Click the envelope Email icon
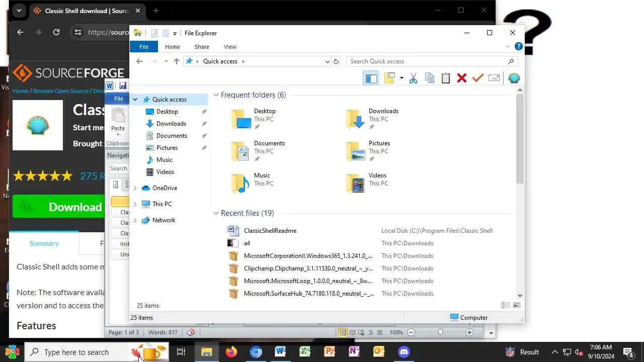The image size is (644, 362). click(x=494, y=78)
